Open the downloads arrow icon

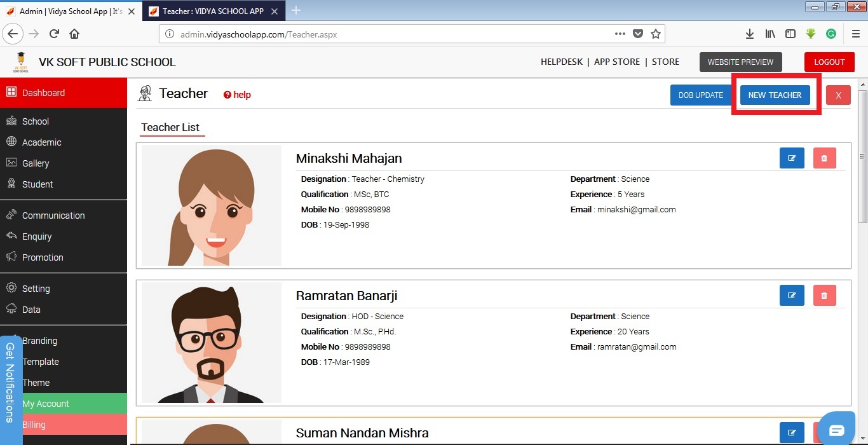tap(750, 34)
